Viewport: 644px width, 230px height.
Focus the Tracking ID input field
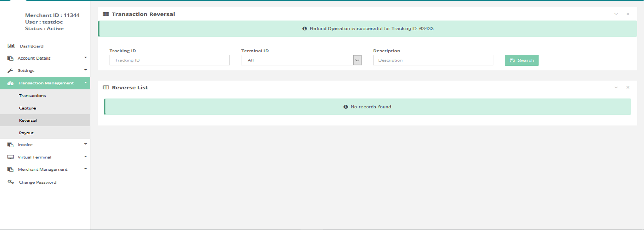(169, 60)
